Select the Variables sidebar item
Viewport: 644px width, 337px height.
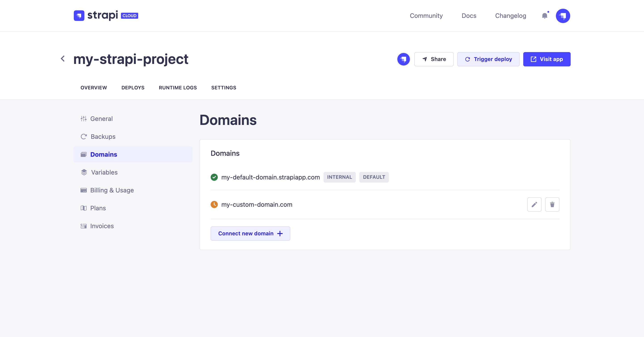click(104, 172)
